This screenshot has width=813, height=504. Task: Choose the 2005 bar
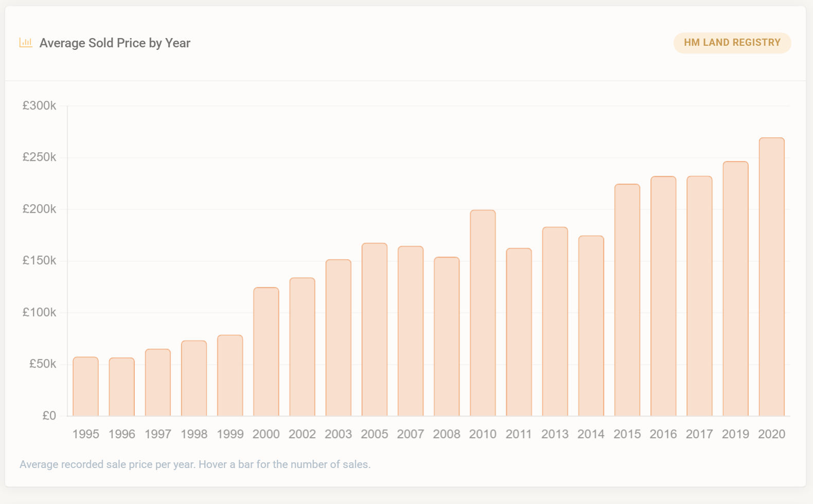pyautogui.click(x=375, y=330)
